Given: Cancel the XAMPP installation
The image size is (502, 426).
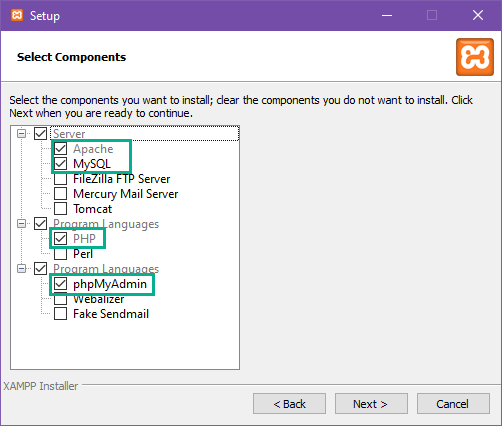Looking at the screenshot, I should pos(453,404).
